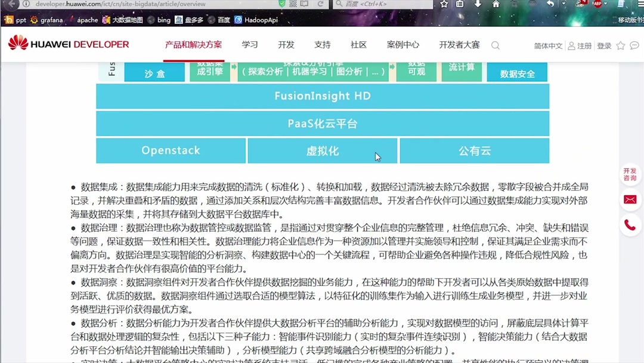This screenshot has height=363, width=644.
Task: Toggle the favorite star beside 登录
Action: [620, 45]
